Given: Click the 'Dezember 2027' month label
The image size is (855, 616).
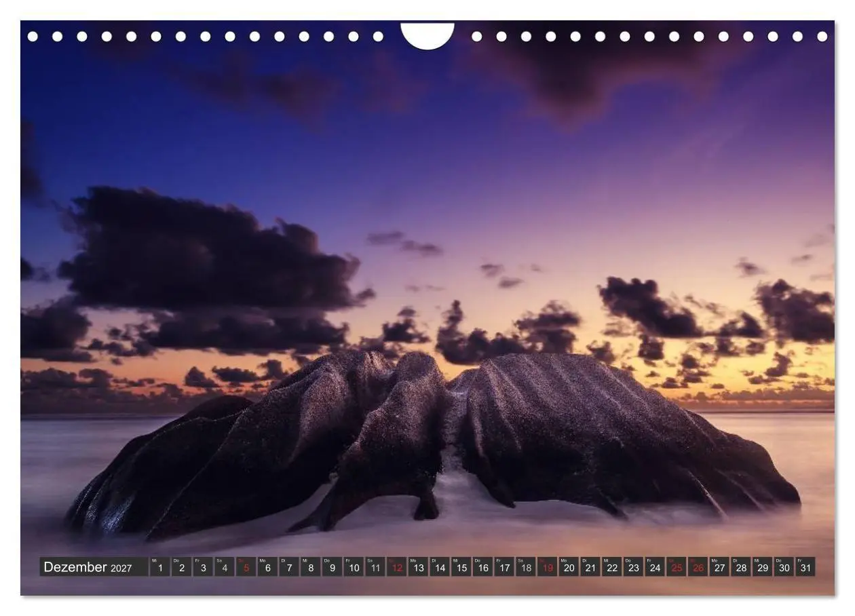Looking at the screenshot, I should click(94, 567).
